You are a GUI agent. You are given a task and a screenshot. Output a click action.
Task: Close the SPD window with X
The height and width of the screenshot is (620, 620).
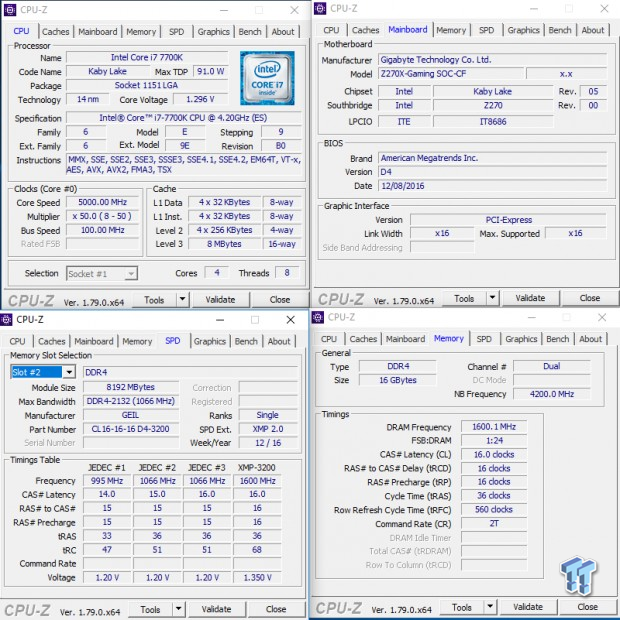[x=291, y=319]
